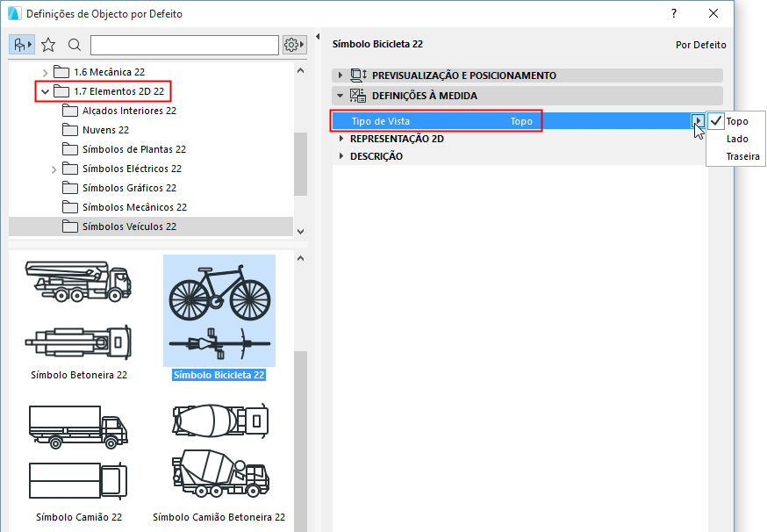This screenshot has height=532, width=767.
Task: Open the Tipo de Vista dropdown arrow
Action: click(698, 121)
